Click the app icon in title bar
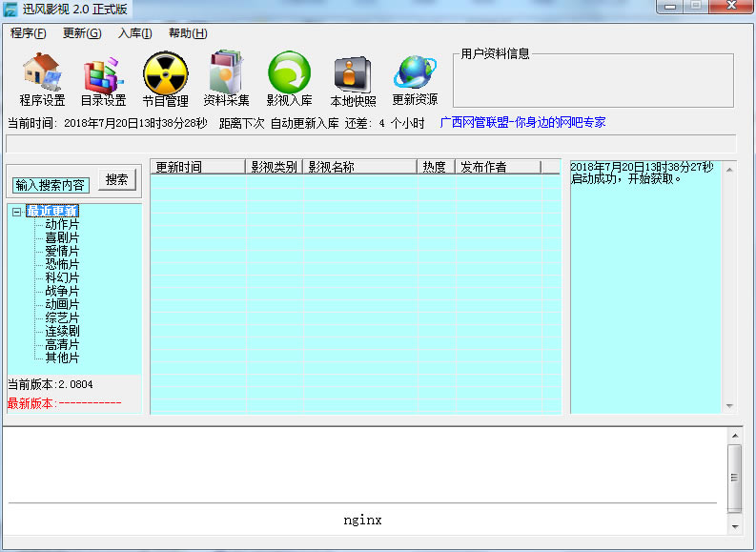Viewport: 756px width, 552px height. (10, 10)
